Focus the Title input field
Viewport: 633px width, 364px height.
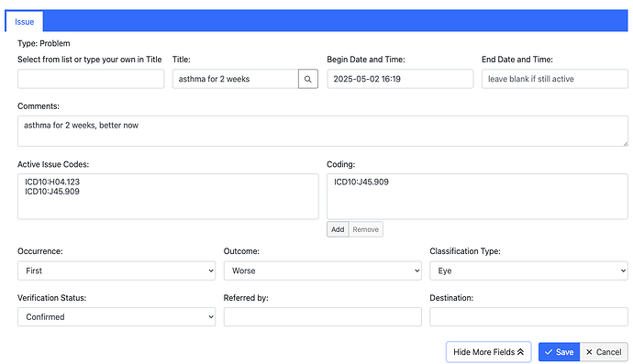pyautogui.click(x=236, y=79)
